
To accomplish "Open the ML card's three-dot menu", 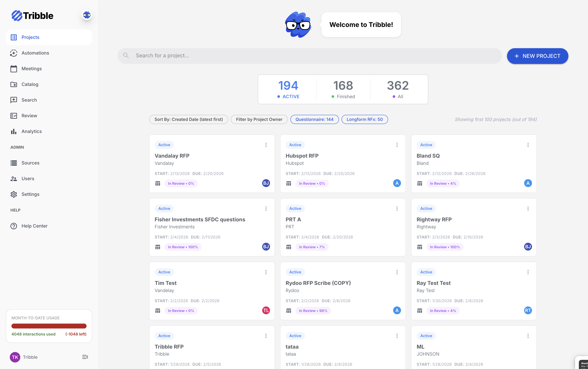I will pyautogui.click(x=528, y=336).
